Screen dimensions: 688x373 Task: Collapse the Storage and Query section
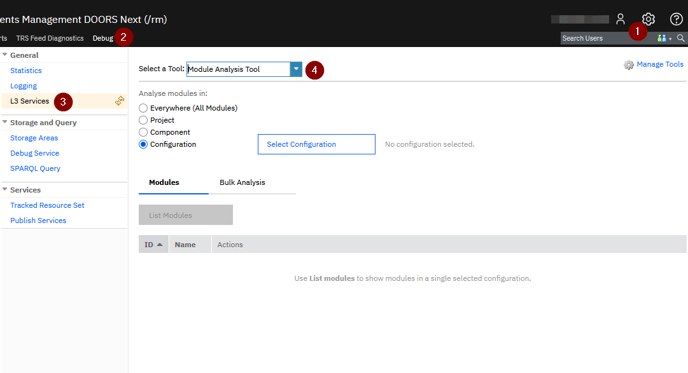click(x=5, y=122)
